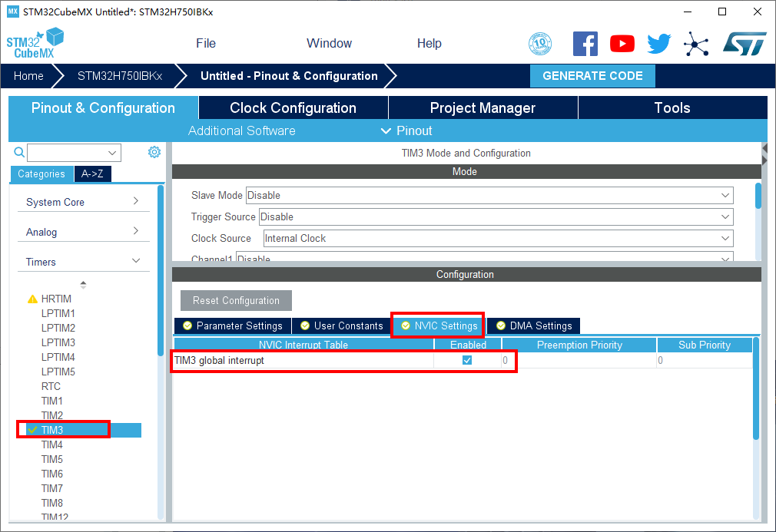Switch to the Clock Configuration tab
776x532 pixels.
click(293, 108)
